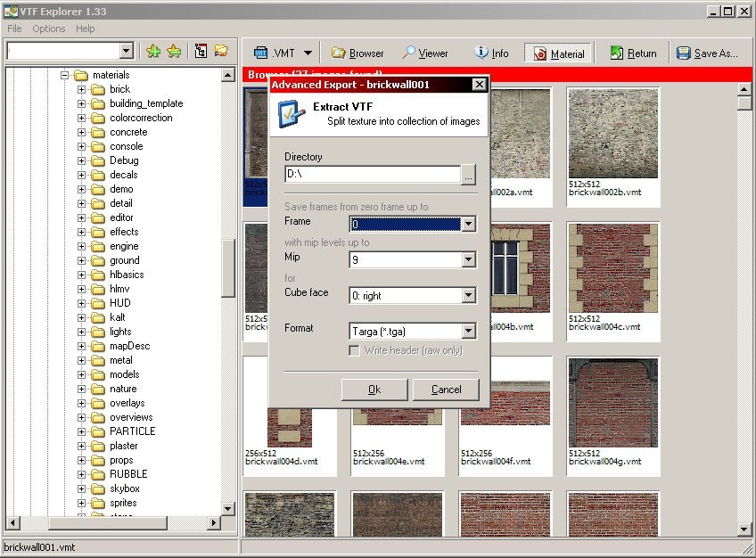Toggle Write header (raw only) checkbox
The image size is (756, 558).
pos(355,350)
